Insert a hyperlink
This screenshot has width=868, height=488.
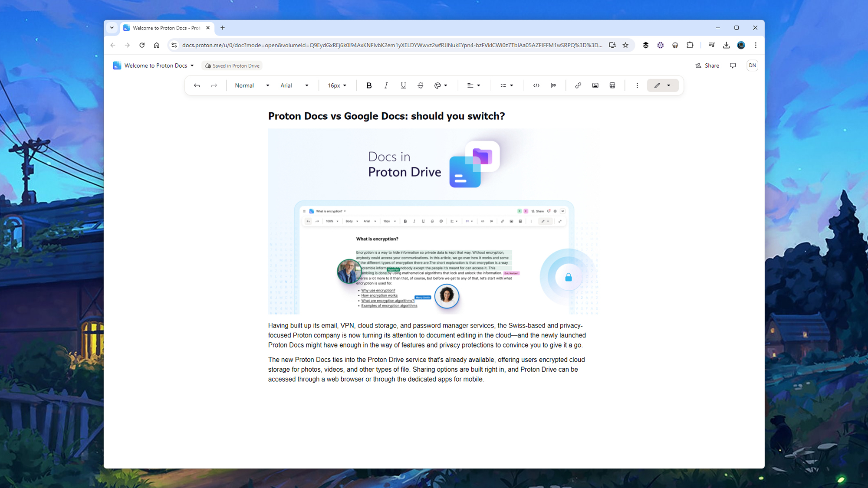pyautogui.click(x=578, y=85)
